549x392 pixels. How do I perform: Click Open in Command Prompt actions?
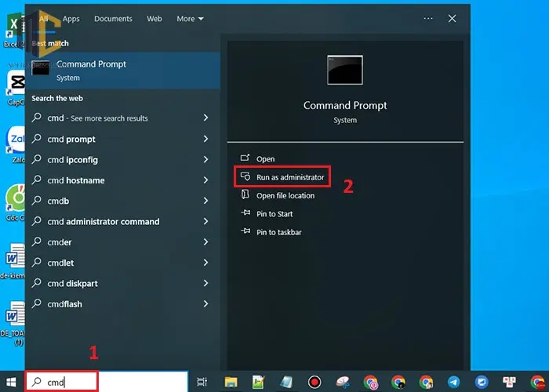coord(265,159)
